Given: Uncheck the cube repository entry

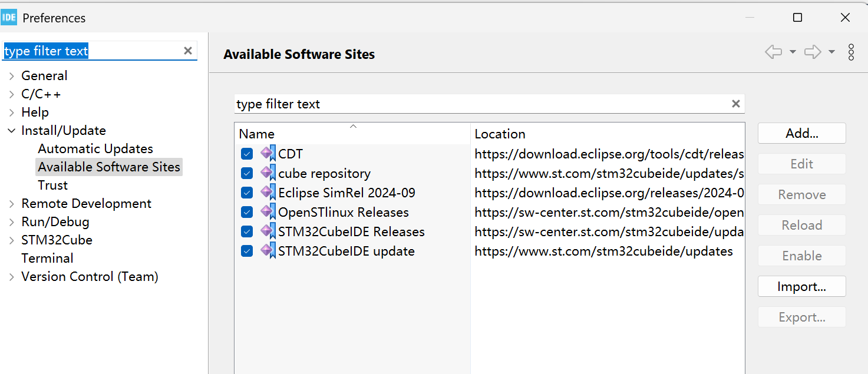Looking at the screenshot, I should coord(246,173).
